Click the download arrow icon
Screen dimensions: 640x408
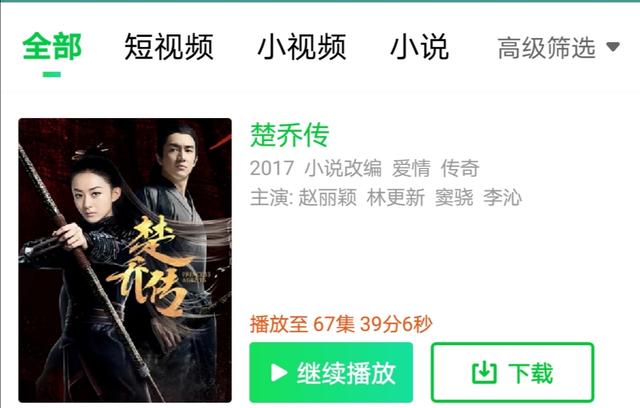coord(484,373)
